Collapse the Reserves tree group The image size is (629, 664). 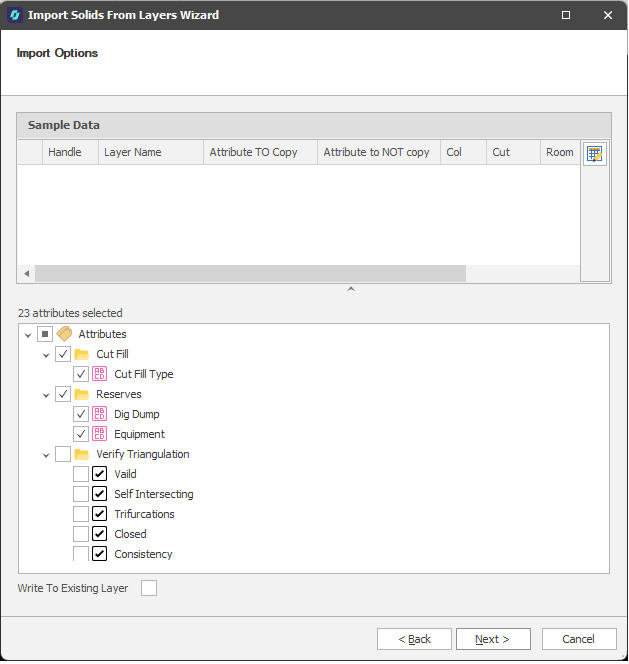point(46,394)
